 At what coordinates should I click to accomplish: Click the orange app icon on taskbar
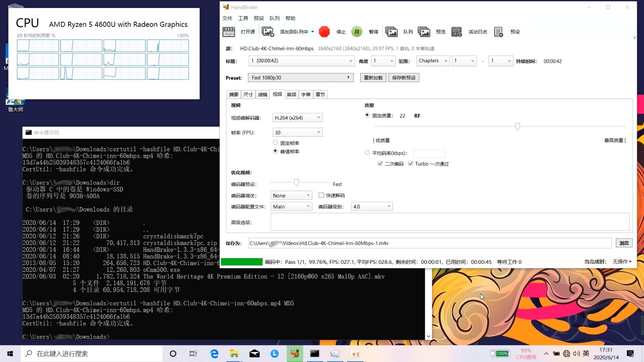355,354
